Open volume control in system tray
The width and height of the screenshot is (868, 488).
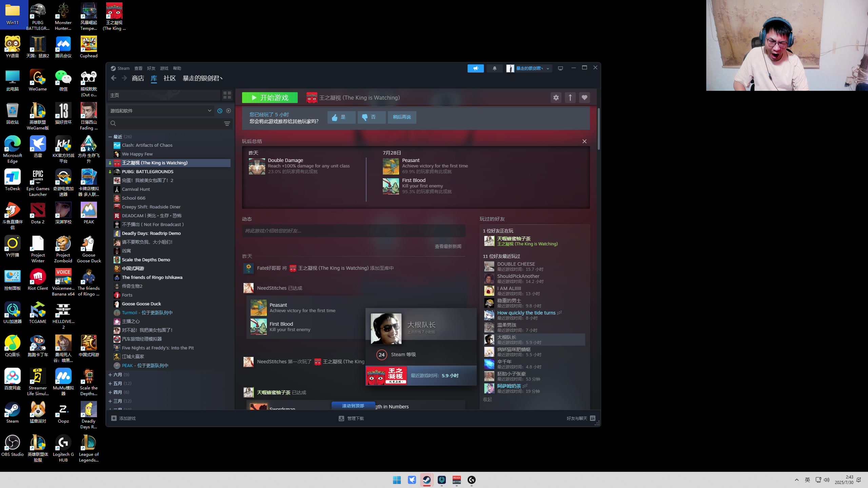(x=827, y=480)
